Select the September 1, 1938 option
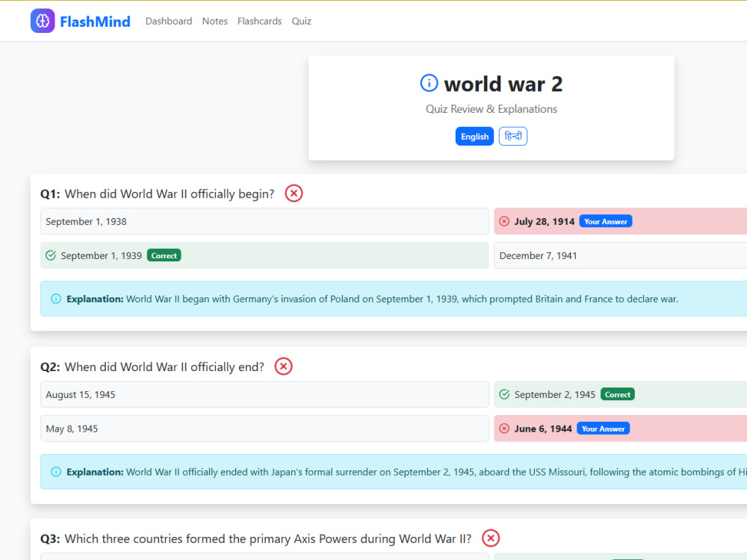This screenshot has height=560, width=747. (x=264, y=222)
